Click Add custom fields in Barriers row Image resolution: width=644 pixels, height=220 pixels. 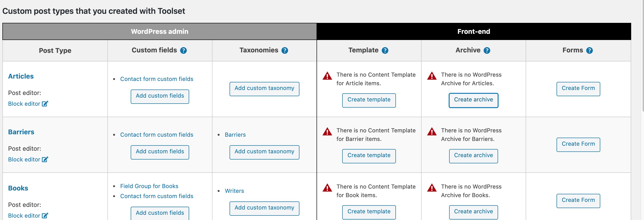160,152
